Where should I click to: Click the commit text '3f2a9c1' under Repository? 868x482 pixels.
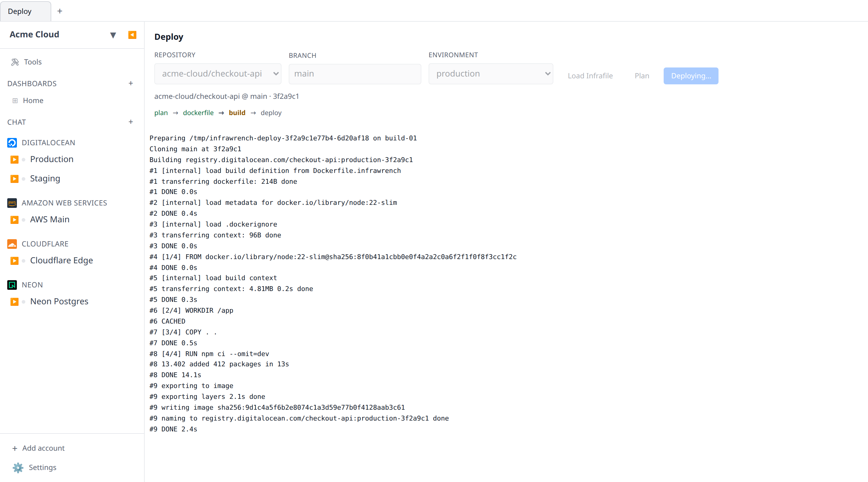(x=286, y=96)
